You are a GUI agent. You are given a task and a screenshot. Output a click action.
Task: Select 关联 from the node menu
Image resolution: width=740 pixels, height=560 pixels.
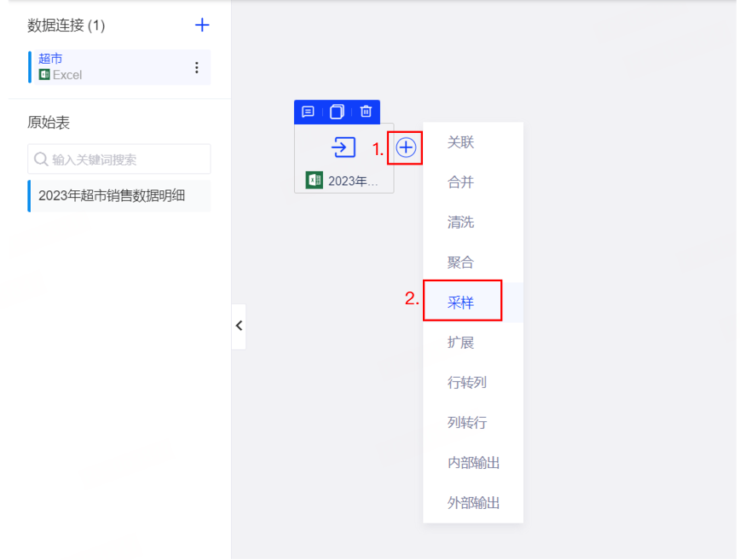pyautogui.click(x=460, y=142)
